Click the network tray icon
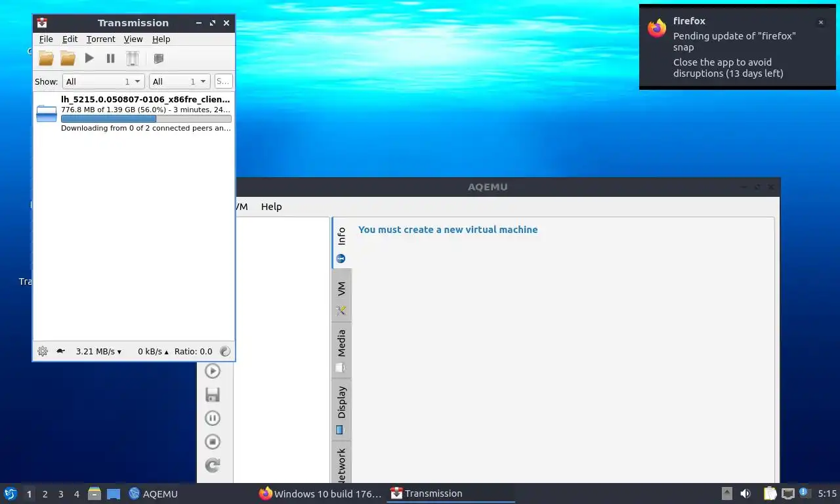Viewport: 840px width, 504px height. pyautogui.click(x=788, y=493)
